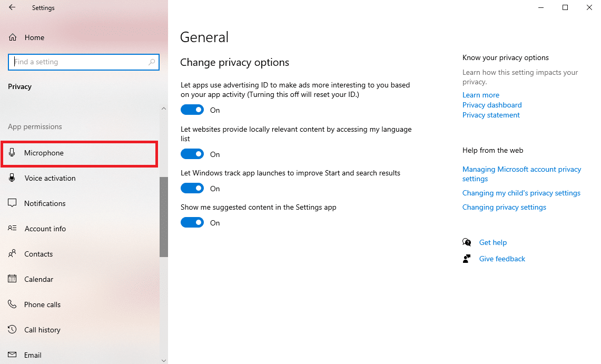
Task: Go back with the arrow button
Action: (13, 7)
